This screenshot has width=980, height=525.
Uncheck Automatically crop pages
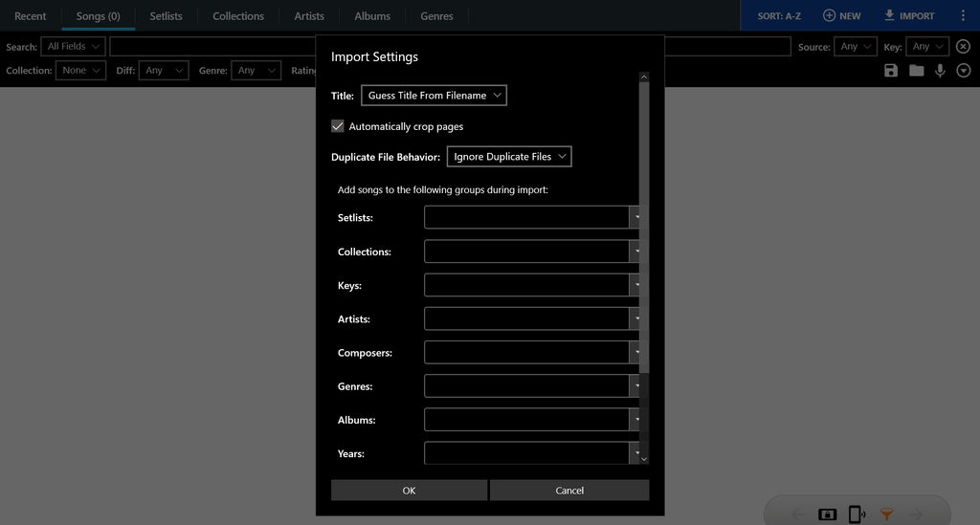click(338, 126)
